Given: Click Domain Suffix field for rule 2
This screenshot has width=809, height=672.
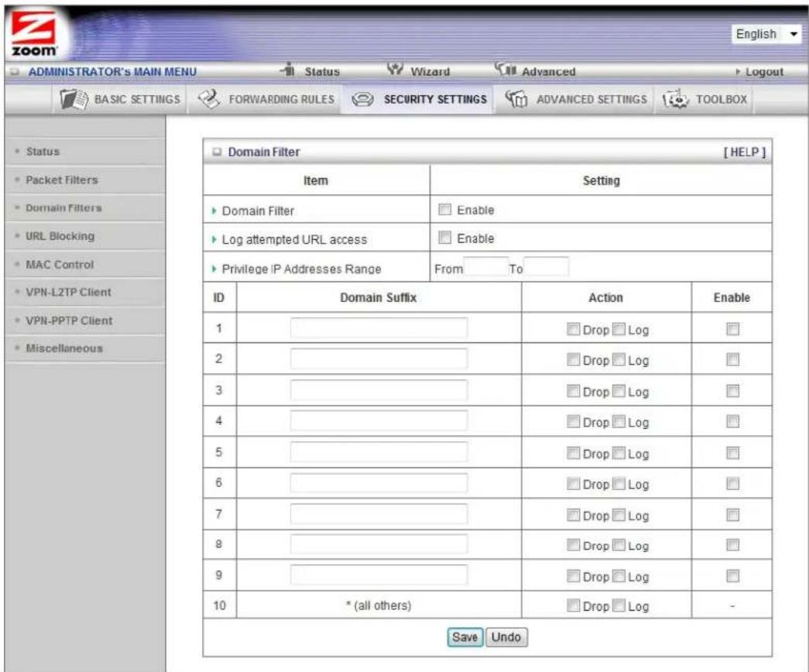Looking at the screenshot, I should point(379,358).
